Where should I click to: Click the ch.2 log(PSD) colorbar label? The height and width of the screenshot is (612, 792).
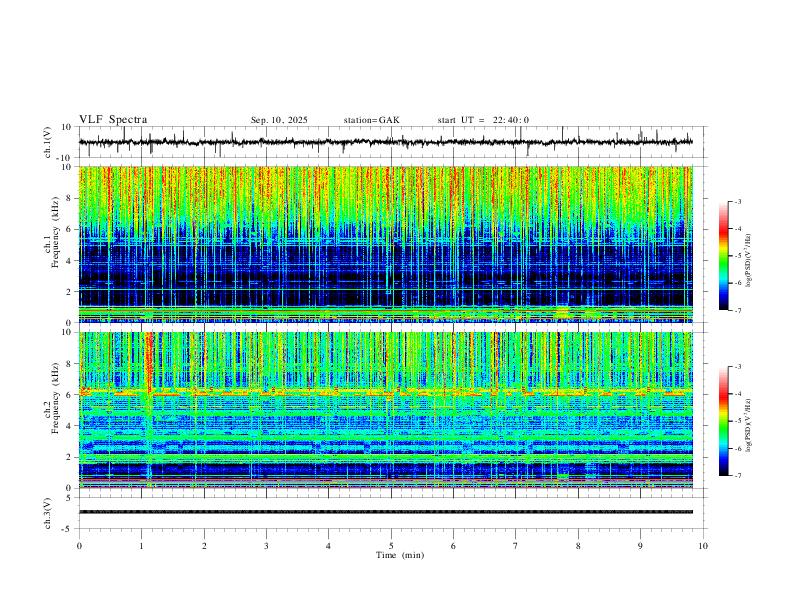(x=749, y=425)
